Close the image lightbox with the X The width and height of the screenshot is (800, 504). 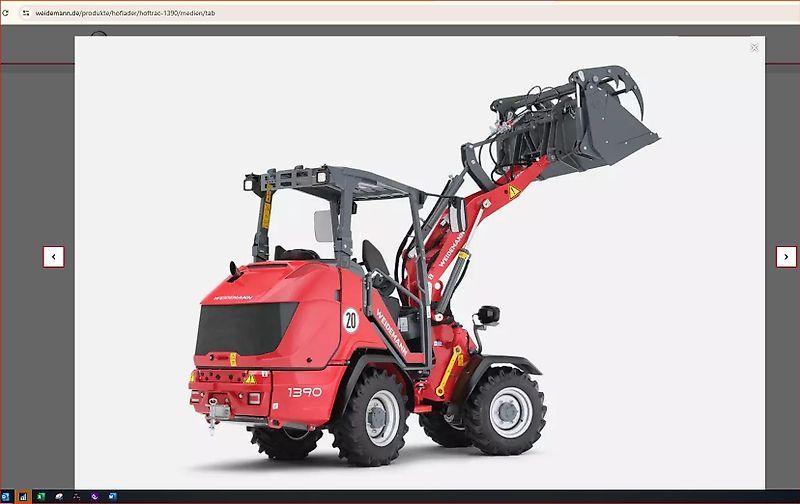(754, 47)
